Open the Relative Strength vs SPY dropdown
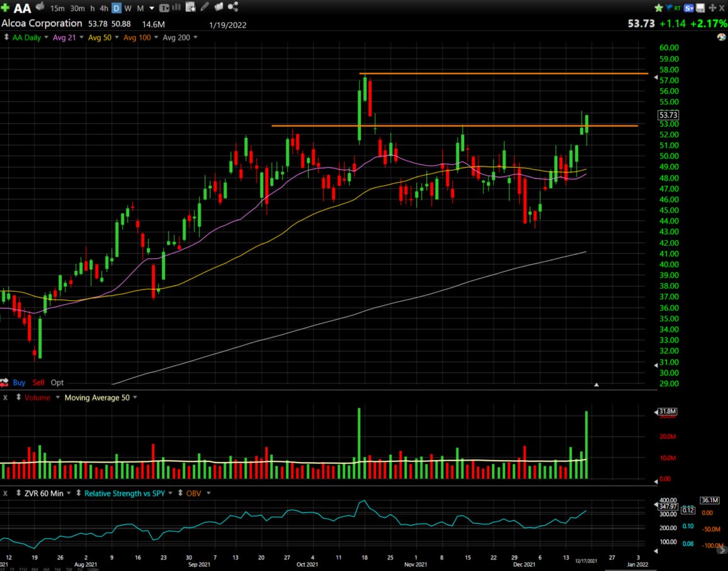 (x=171, y=493)
